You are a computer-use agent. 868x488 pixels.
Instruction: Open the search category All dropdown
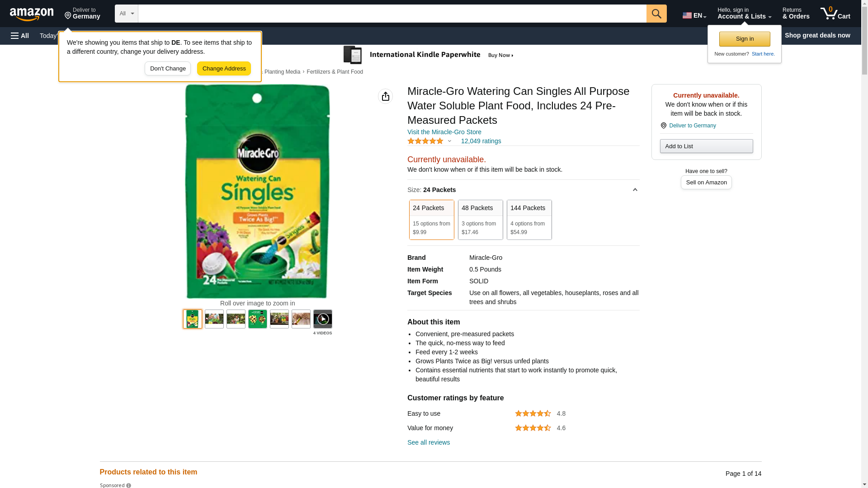[x=126, y=14]
